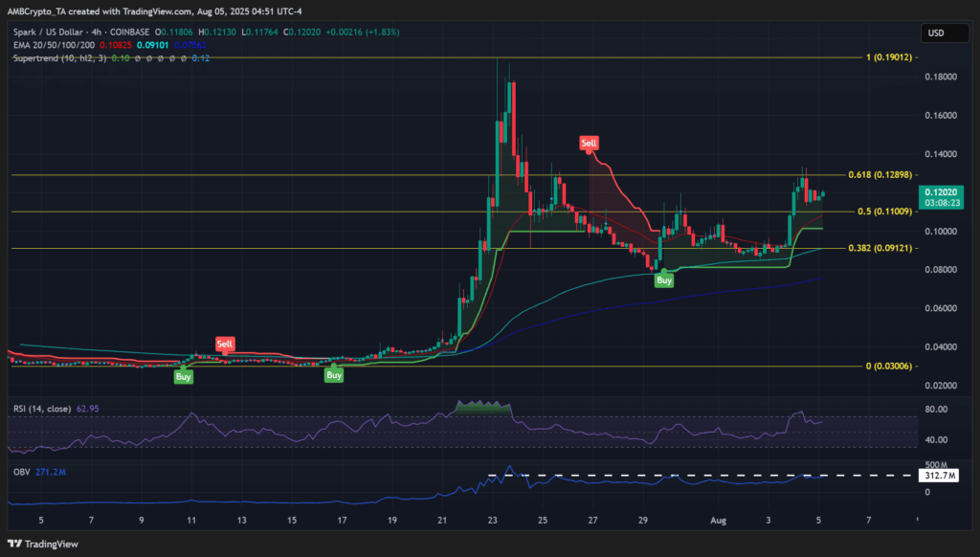Click the OBV indicator label

pos(22,470)
